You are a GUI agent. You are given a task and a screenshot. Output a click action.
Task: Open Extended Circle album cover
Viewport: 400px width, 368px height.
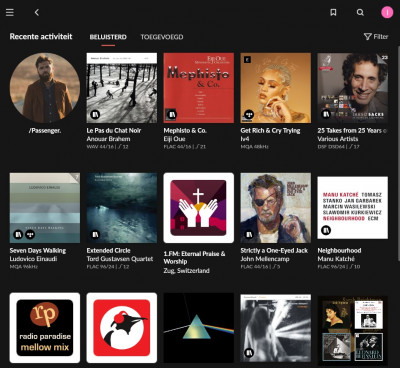point(122,208)
